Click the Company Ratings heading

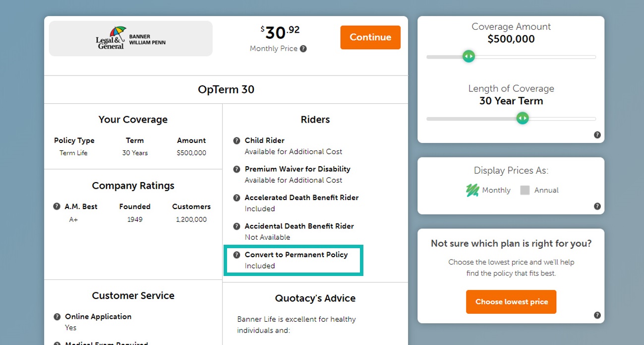[133, 186]
